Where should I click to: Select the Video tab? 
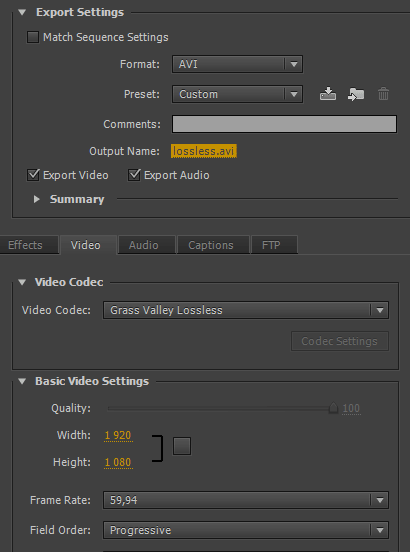(88, 245)
